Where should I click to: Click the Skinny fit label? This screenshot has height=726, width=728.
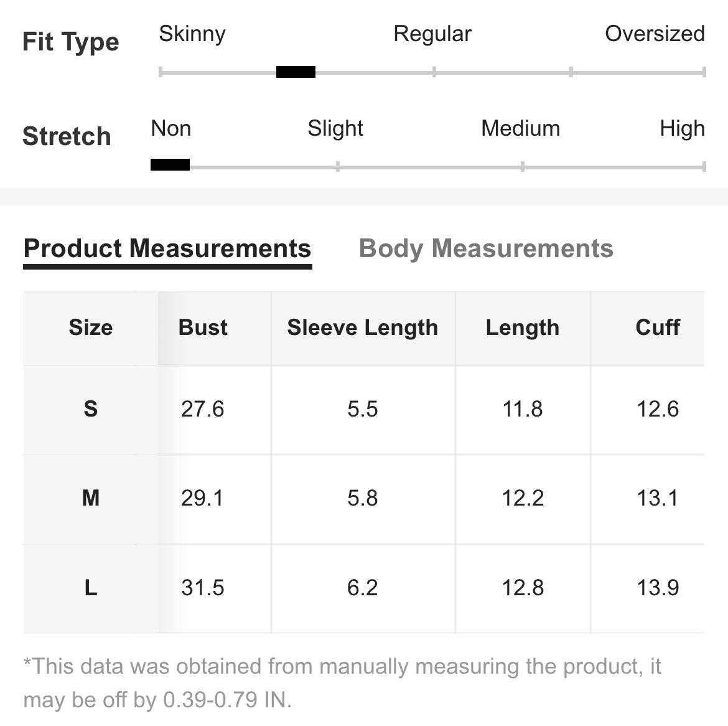tap(192, 34)
